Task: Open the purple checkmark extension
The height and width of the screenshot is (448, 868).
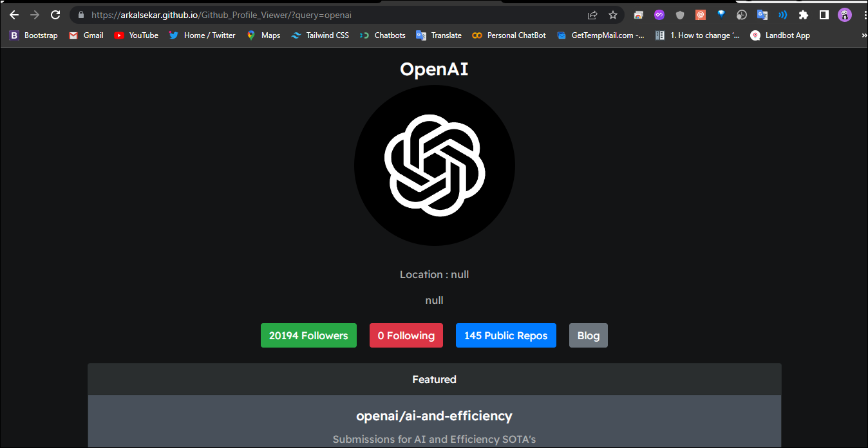Action: click(659, 15)
